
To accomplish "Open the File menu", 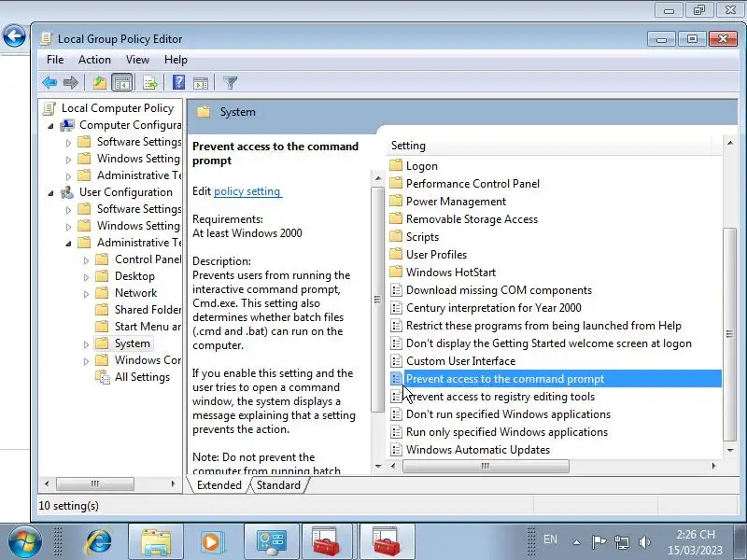I will click(x=55, y=60).
